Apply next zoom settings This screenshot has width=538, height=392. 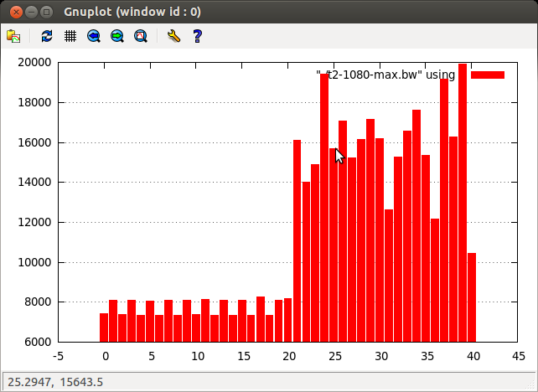tap(117, 36)
